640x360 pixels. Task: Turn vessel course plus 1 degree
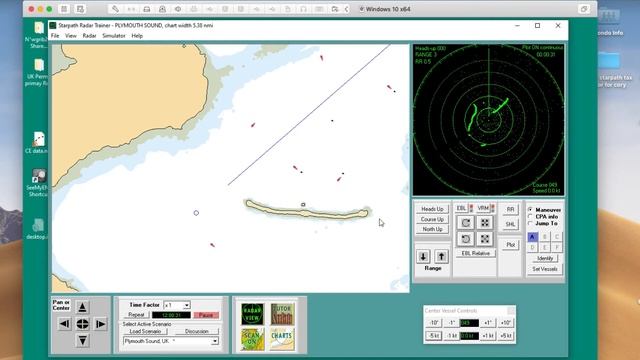coord(488,323)
